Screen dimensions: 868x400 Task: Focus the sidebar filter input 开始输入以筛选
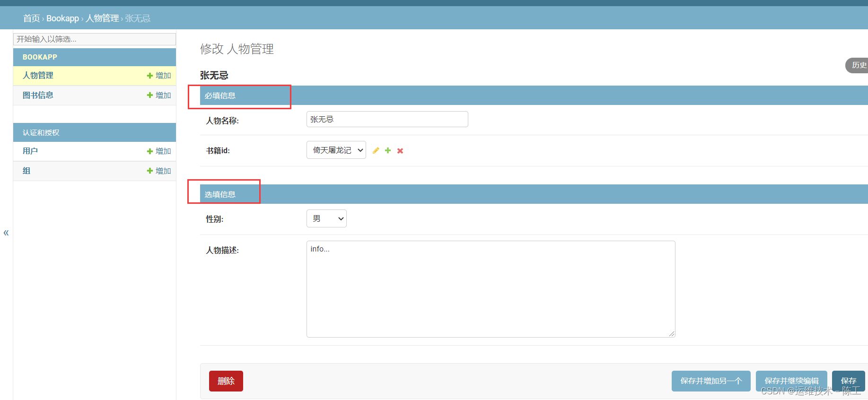tap(95, 39)
